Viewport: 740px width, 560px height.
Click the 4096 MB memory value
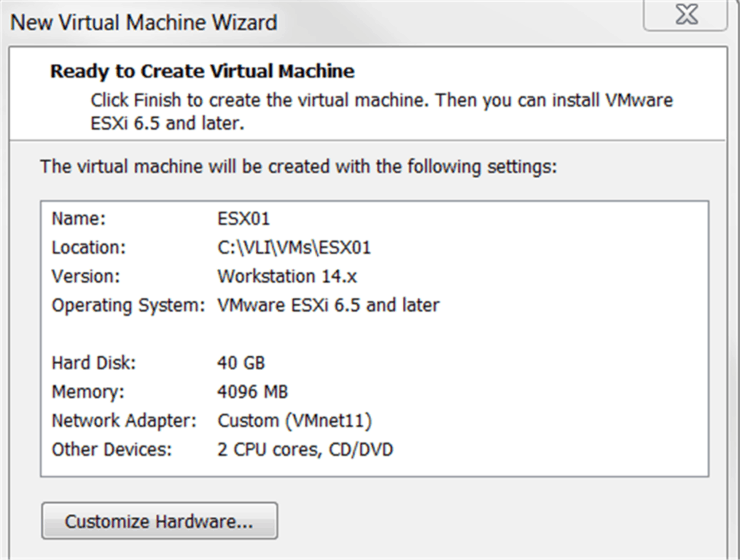pos(251,392)
